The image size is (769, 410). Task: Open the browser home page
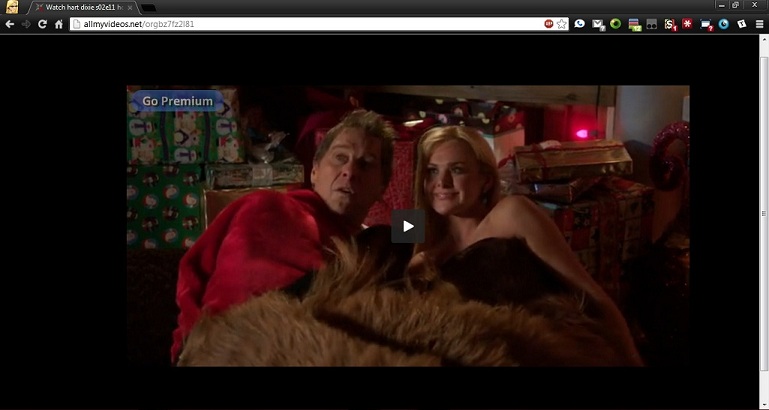tap(59, 24)
